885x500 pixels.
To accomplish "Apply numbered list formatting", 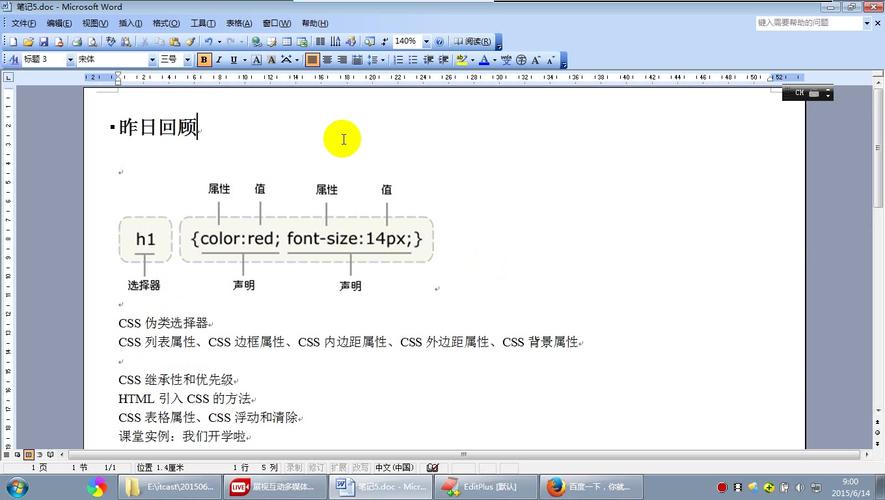I will (398, 59).
